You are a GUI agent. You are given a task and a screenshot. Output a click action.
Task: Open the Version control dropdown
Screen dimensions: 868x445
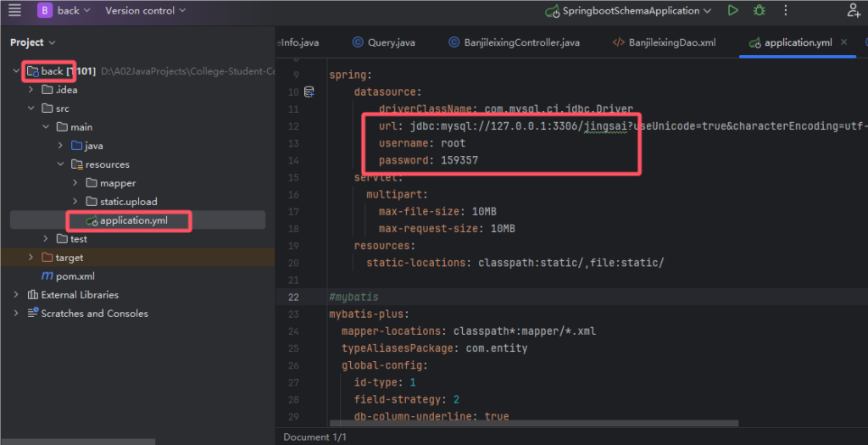tap(146, 10)
